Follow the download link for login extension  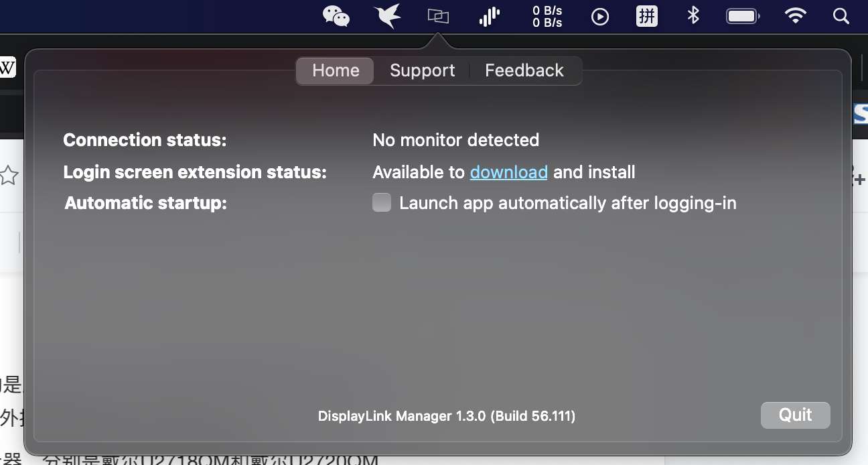pos(509,172)
